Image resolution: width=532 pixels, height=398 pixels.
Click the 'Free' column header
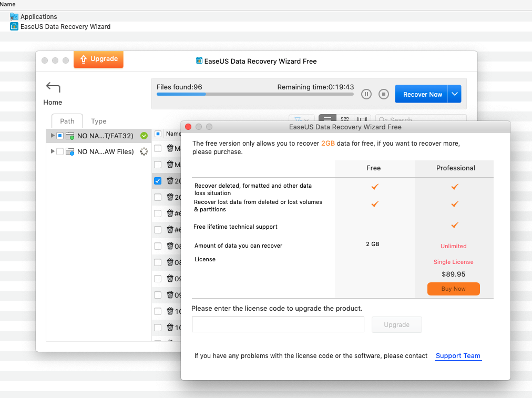(x=374, y=168)
